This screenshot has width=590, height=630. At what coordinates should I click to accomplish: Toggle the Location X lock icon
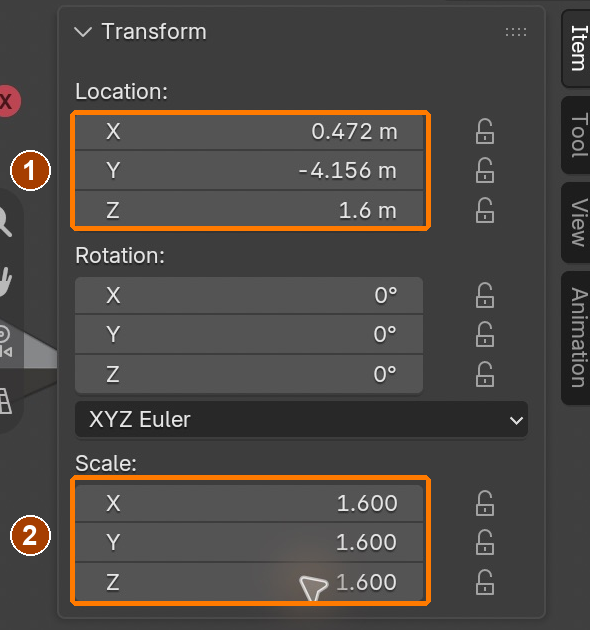485,131
